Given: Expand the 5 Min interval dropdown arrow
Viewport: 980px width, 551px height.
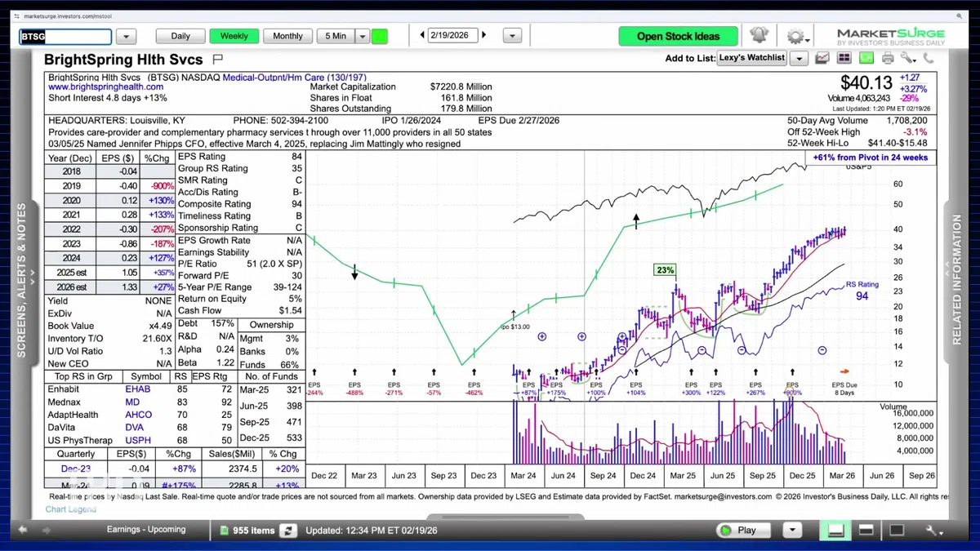Looking at the screenshot, I should point(363,36).
